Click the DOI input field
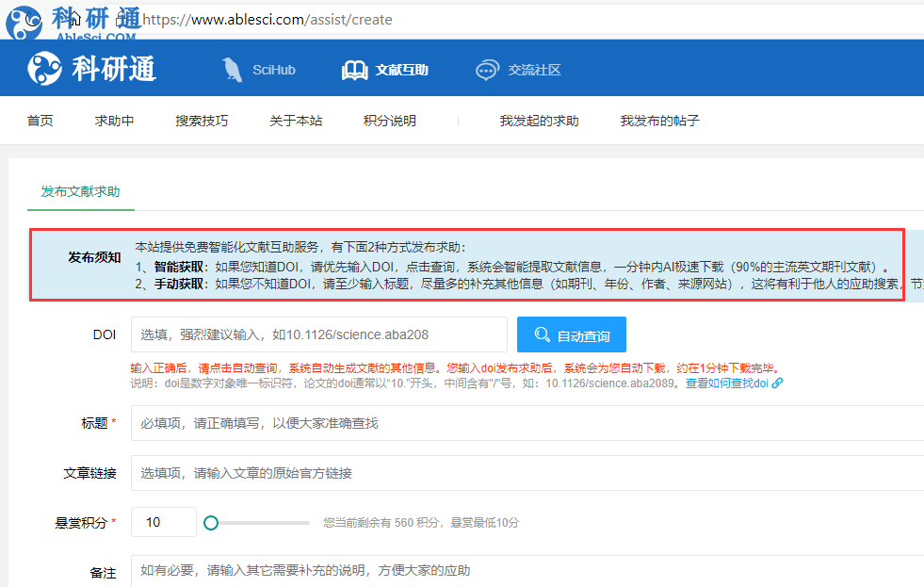 coord(319,334)
